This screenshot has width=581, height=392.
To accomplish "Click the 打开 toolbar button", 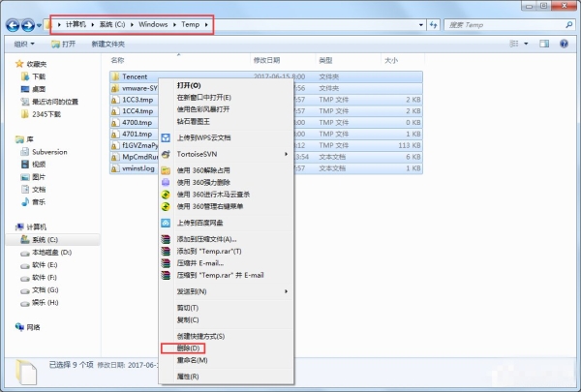I will coord(63,44).
